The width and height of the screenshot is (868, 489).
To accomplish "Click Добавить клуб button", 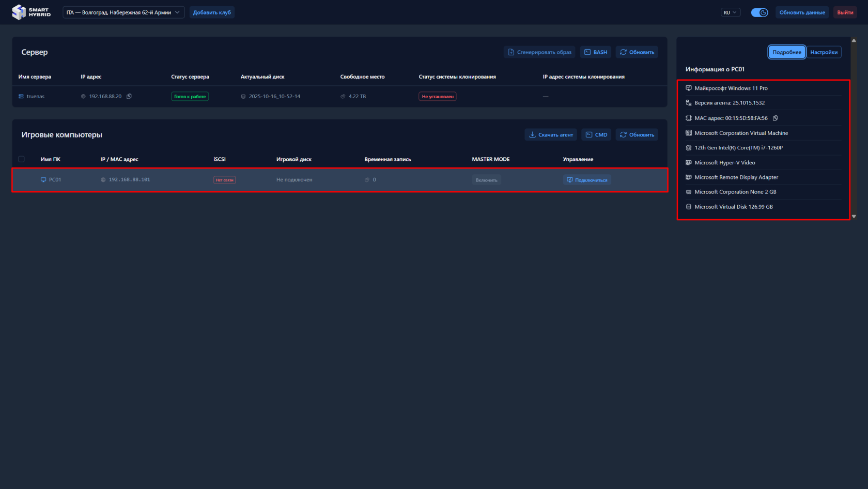I will [x=212, y=12].
